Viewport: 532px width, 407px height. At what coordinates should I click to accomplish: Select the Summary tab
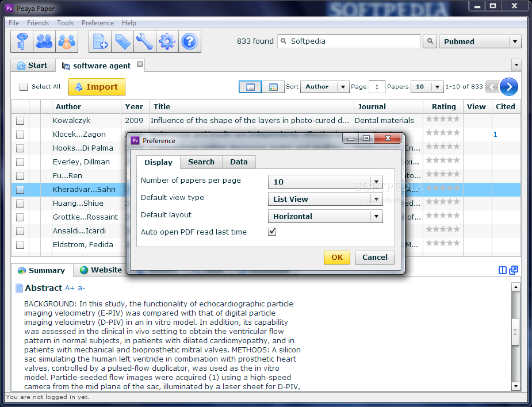point(42,270)
